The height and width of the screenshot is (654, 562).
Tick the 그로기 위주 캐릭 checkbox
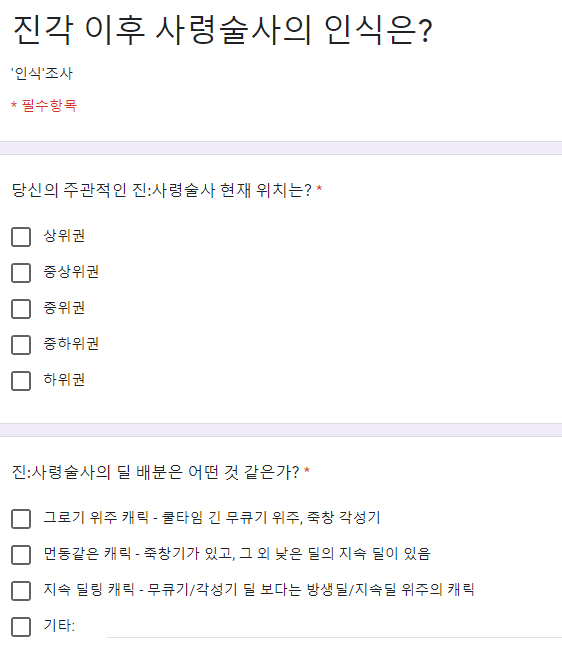[x=21, y=519]
